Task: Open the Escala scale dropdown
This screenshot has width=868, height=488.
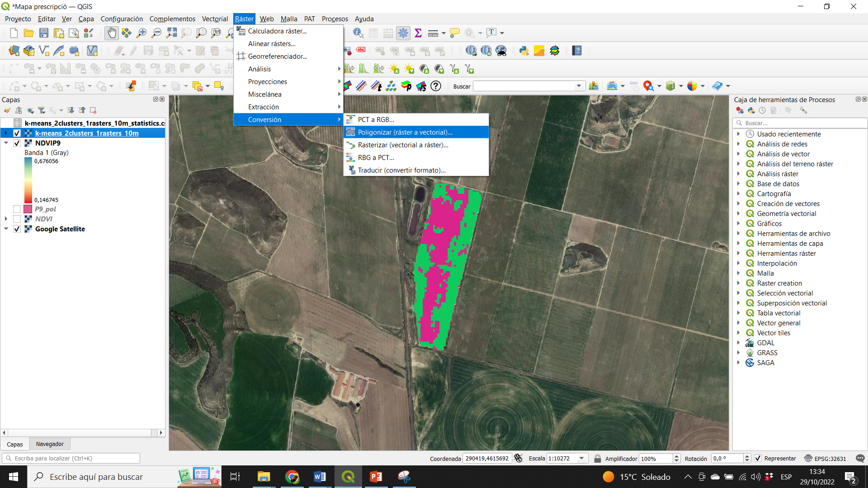Action: click(582, 458)
